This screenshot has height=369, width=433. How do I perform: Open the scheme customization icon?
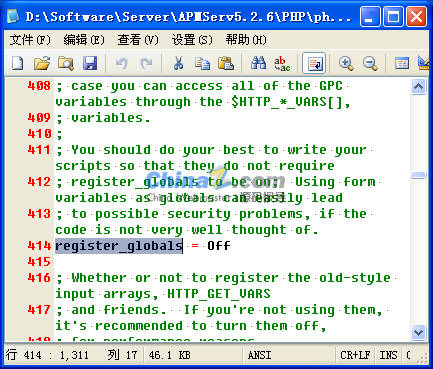[x=401, y=63]
